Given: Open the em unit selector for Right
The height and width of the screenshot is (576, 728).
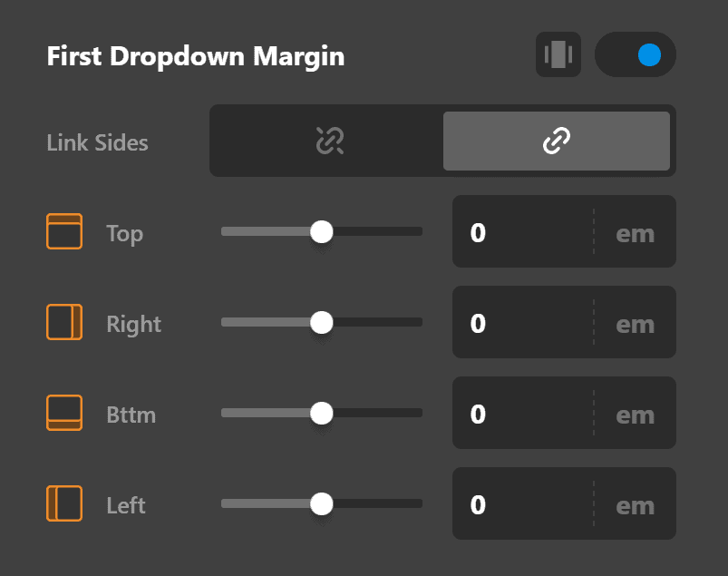Looking at the screenshot, I should point(635,323).
